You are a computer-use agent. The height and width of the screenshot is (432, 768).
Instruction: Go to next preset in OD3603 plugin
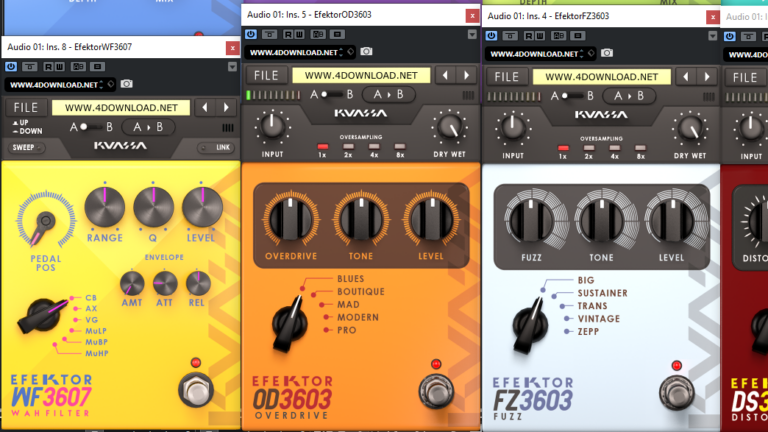point(466,75)
